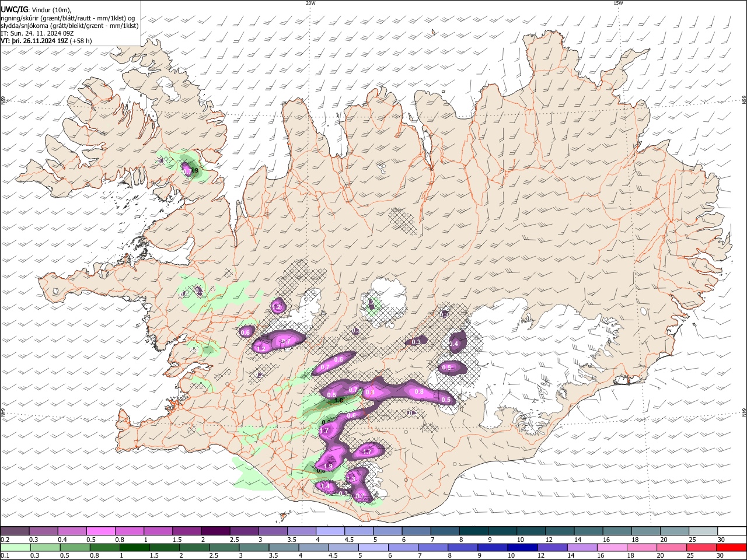The height and width of the screenshot is (560, 747).
Task: Click the '0.4' snowfall value label
Action: (x=453, y=344)
